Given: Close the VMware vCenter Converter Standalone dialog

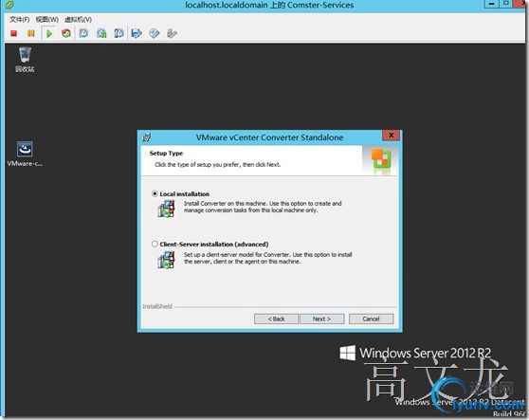Looking at the screenshot, I should tap(391, 136).
